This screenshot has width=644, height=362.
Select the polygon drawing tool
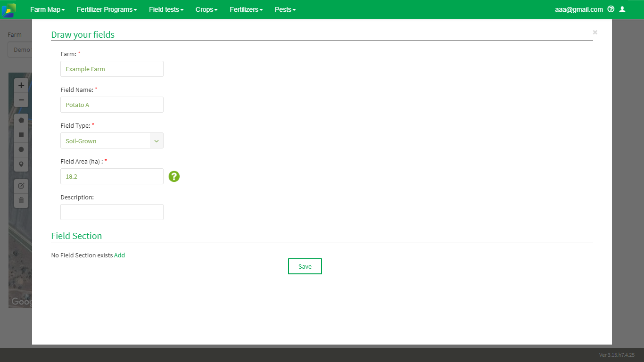[x=21, y=120]
